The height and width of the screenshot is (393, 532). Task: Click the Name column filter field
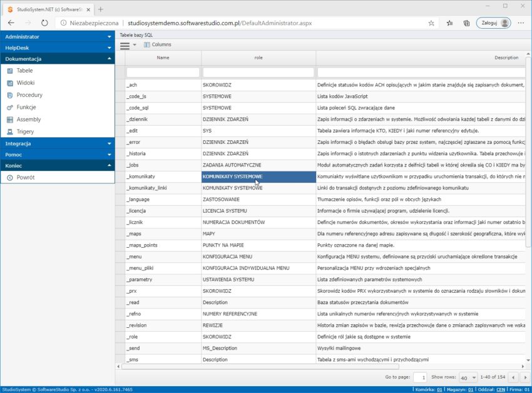click(x=163, y=73)
